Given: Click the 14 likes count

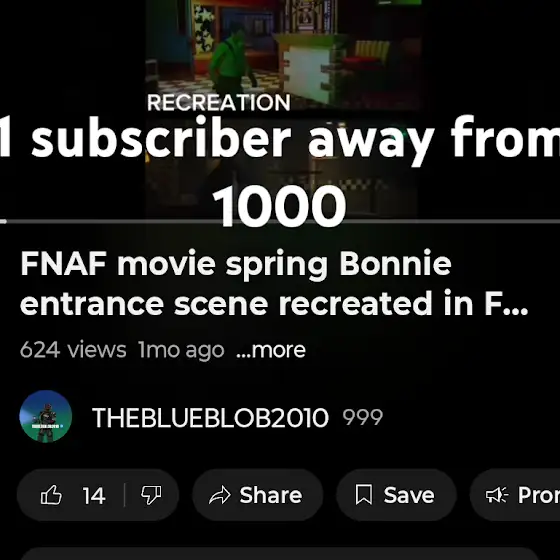Looking at the screenshot, I should (94, 496).
